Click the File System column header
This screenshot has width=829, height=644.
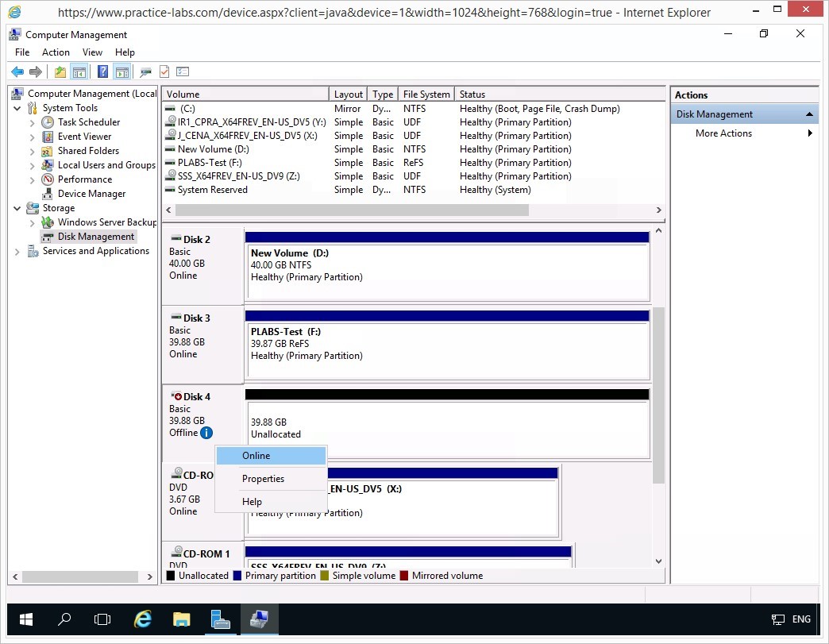(x=426, y=94)
